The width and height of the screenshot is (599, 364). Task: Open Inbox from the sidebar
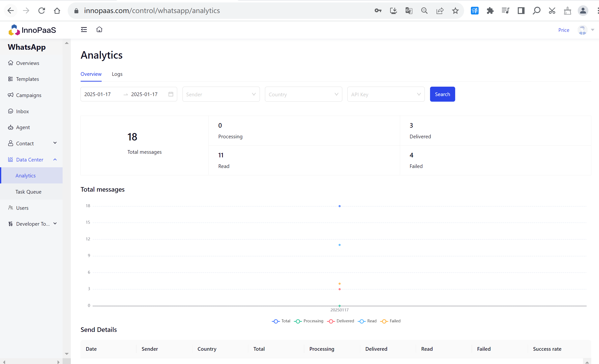coord(22,111)
